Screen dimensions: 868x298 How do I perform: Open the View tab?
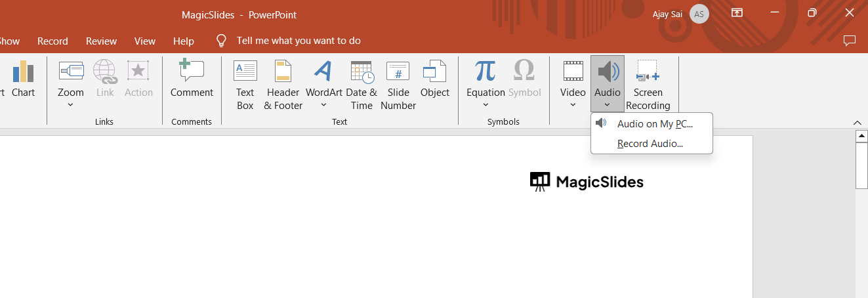[x=145, y=41]
